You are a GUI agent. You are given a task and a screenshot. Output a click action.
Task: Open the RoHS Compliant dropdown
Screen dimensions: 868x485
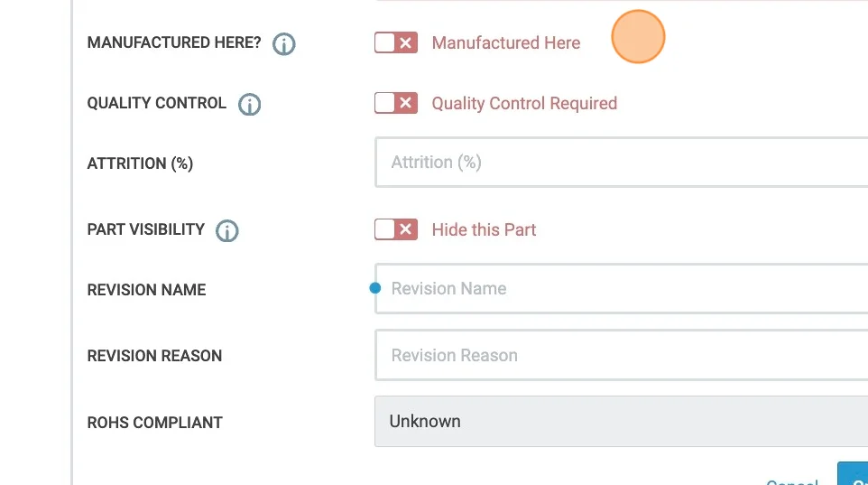621,422
